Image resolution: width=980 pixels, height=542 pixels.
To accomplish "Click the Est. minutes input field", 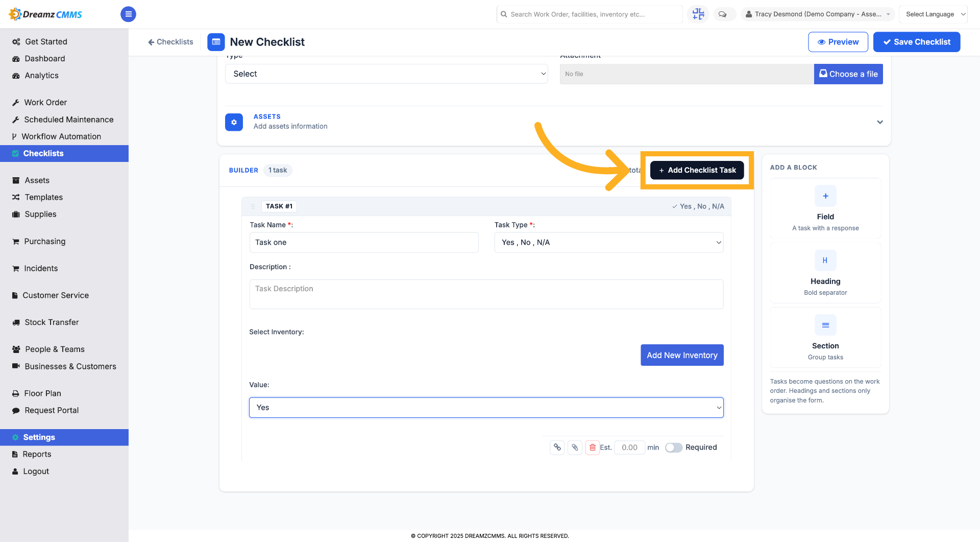I will tap(629, 447).
